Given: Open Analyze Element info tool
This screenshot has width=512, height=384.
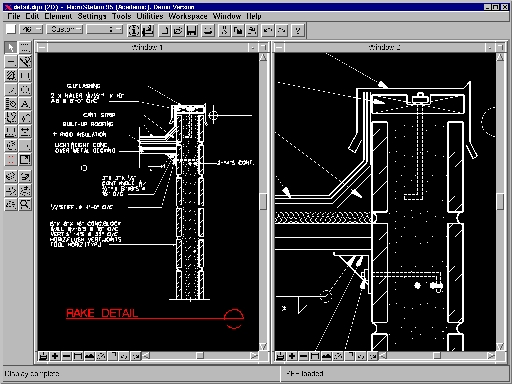Looking at the screenshot, I should pyautogui.click(x=134, y=30).
